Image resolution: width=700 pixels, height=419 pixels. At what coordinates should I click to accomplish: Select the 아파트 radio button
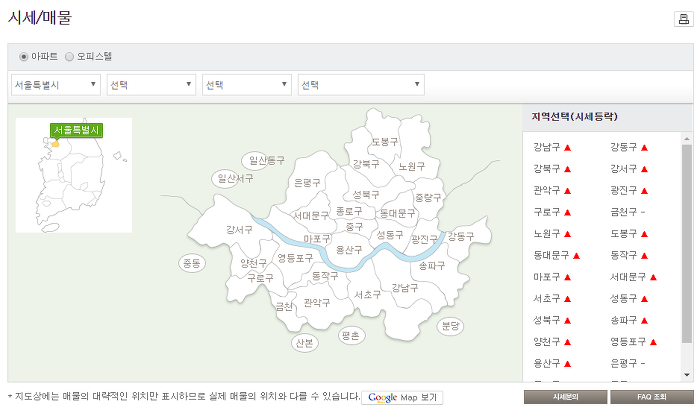(x=24, y=57)
